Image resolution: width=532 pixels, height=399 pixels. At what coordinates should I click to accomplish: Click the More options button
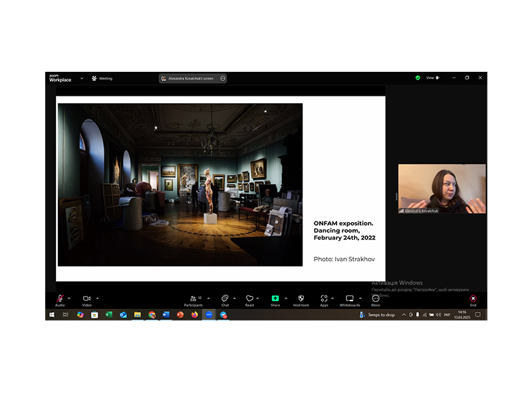click(376, 299)
